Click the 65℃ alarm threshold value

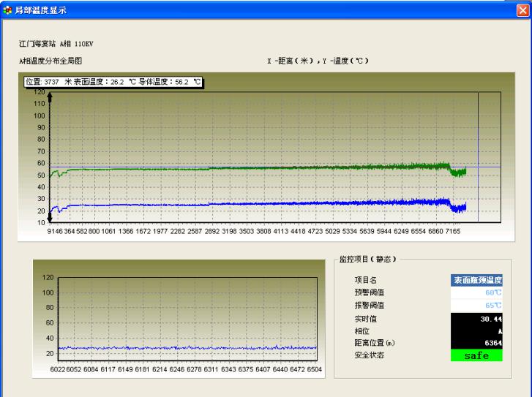click(x=476, y=306)
